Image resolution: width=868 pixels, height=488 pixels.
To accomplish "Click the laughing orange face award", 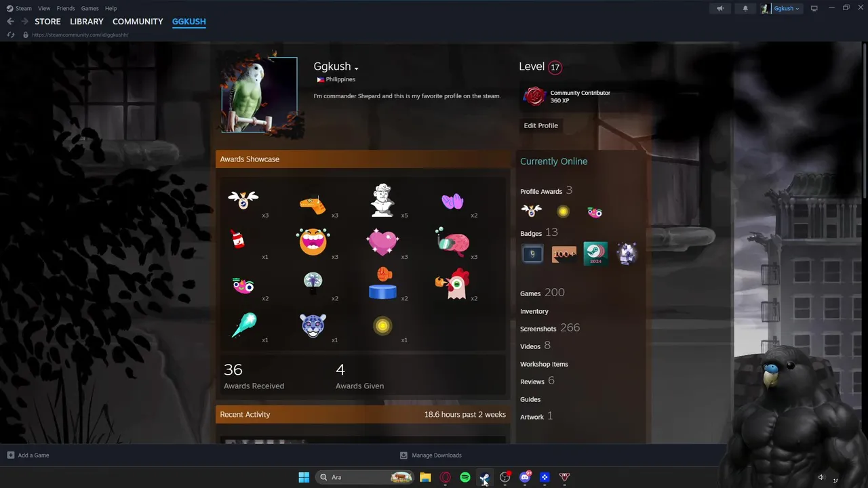I will tap(313, 241).
